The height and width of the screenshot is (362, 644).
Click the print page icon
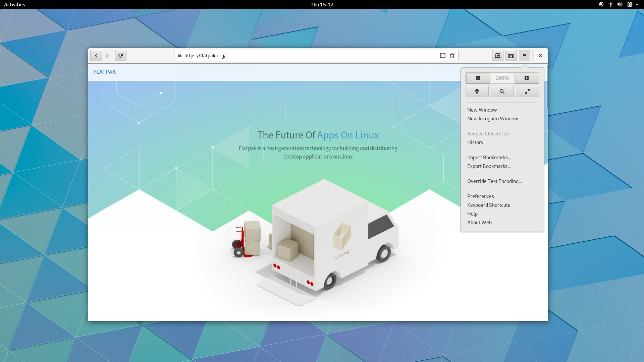coord(477,92)
